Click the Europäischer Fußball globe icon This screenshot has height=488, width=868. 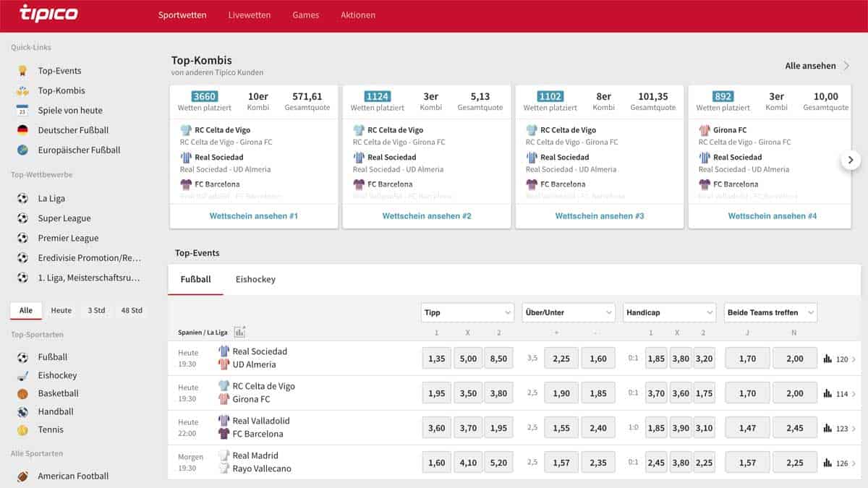click(x=22, y=150)
